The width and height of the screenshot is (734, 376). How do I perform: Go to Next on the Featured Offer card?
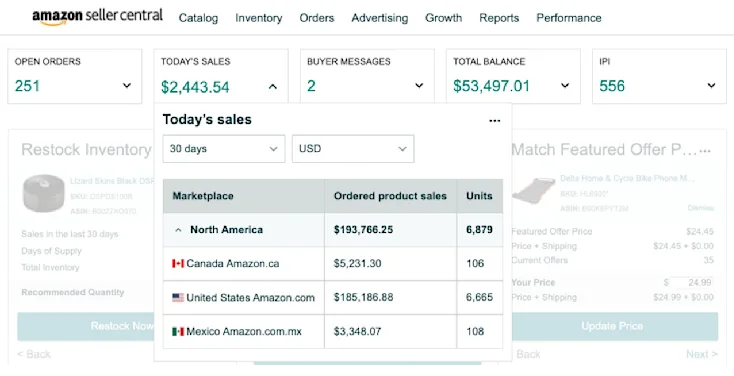(x=702, y=354)
